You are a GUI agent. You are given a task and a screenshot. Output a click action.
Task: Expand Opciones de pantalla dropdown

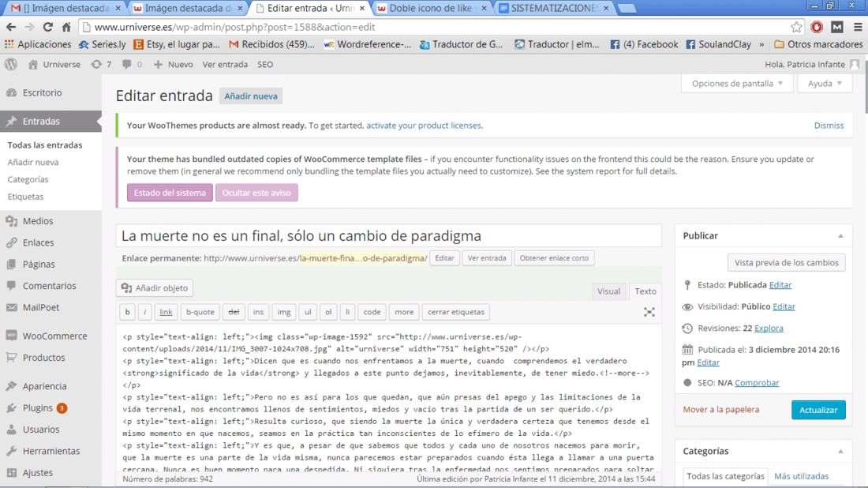(737, 83)
